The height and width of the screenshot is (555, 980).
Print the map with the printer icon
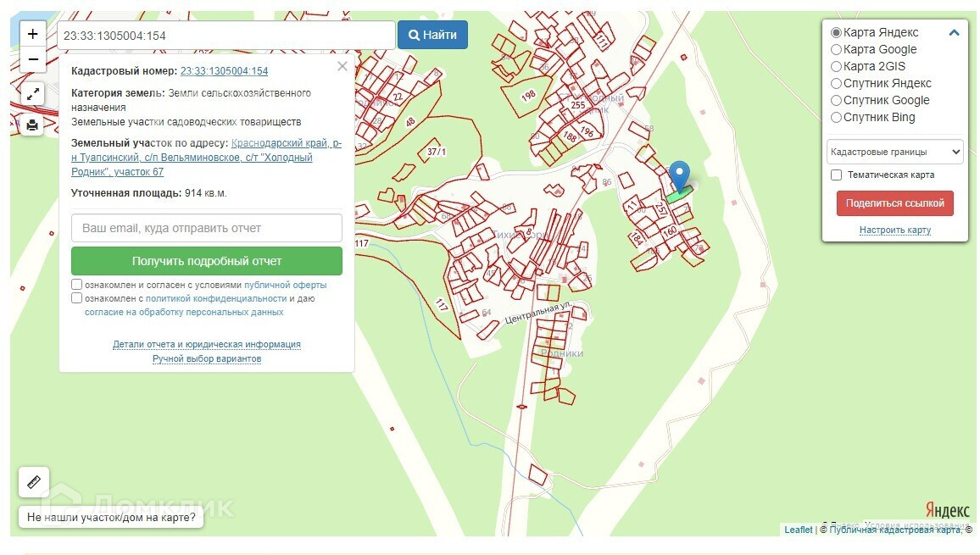(32, 125)
